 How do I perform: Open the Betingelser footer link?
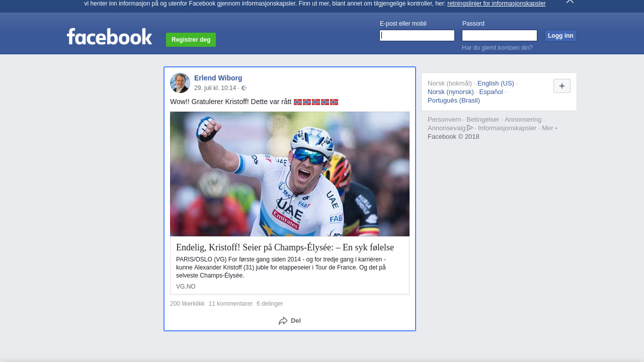tap(482, 120)
